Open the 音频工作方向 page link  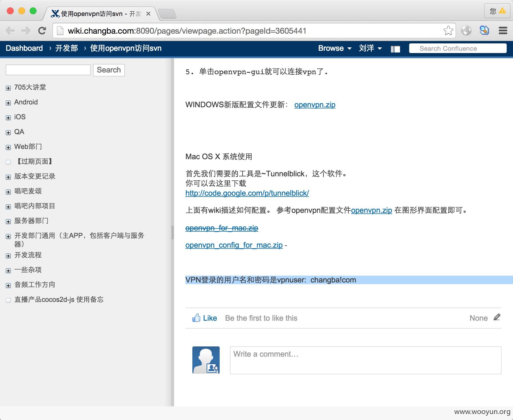(x=35, y=285)
